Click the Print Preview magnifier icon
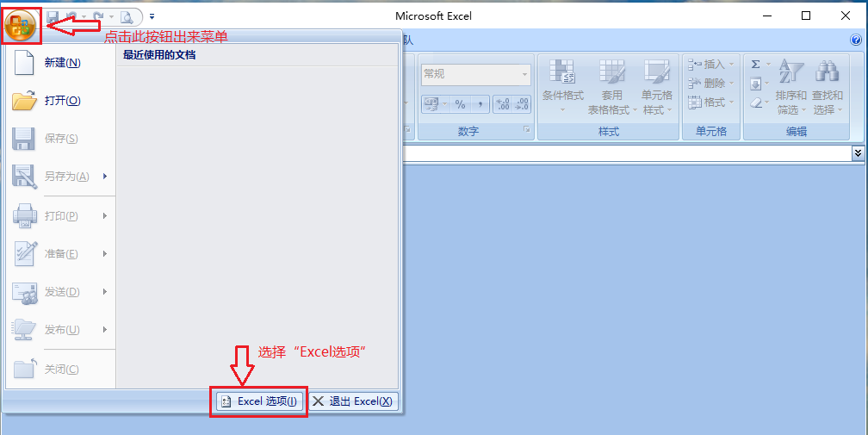Viewport: 868px width, 435px height. 127,17
